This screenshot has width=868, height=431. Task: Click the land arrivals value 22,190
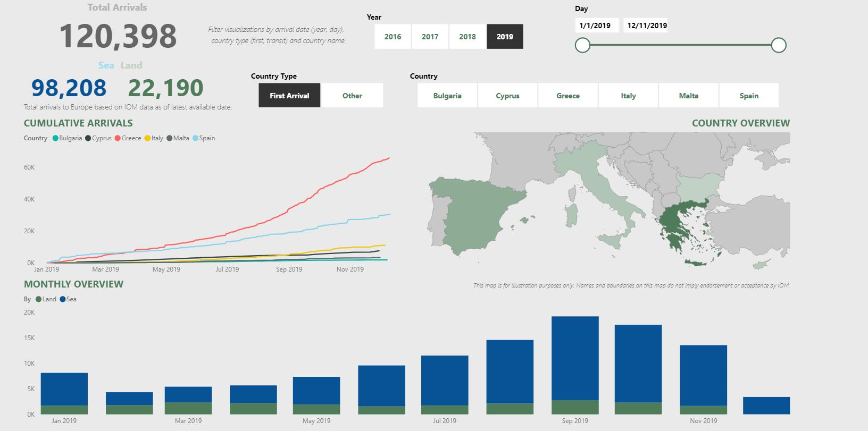(x=166, y=88)
